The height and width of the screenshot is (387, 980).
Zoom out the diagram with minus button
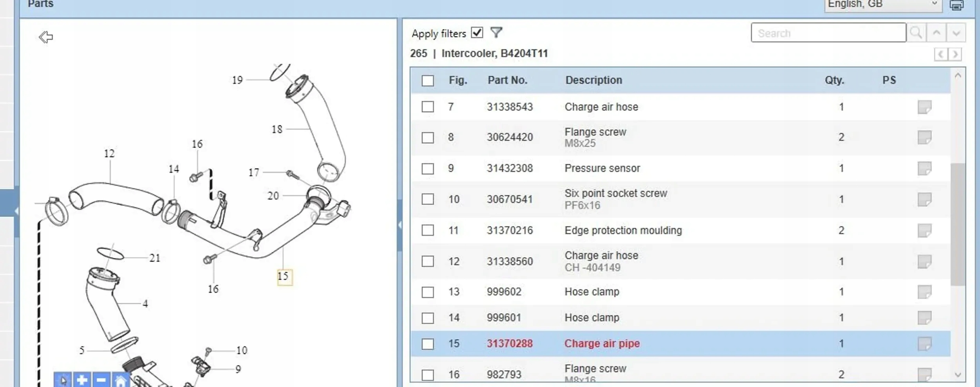(101, 380)
